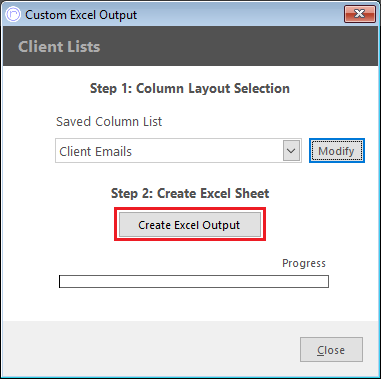Viewport: 381px width, 379px height.
Task: Click the Custom Excel Output title text
Action: [x=81, y=15]
